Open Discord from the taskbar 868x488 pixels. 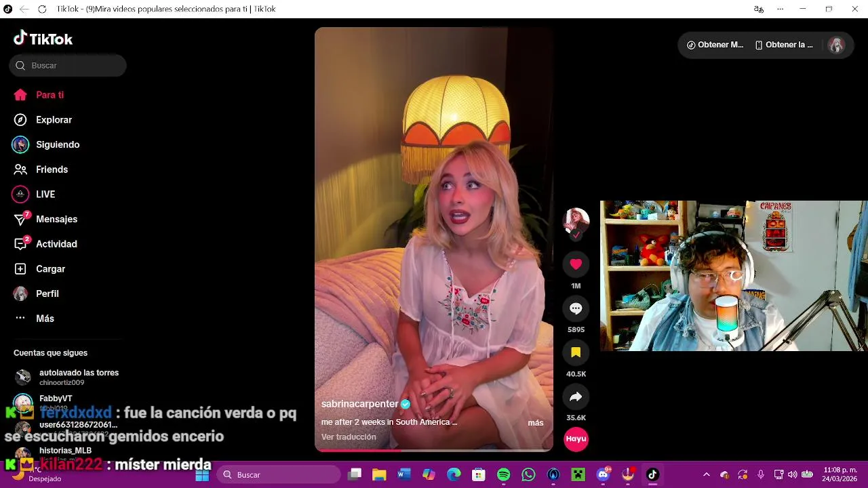point(603,475)
